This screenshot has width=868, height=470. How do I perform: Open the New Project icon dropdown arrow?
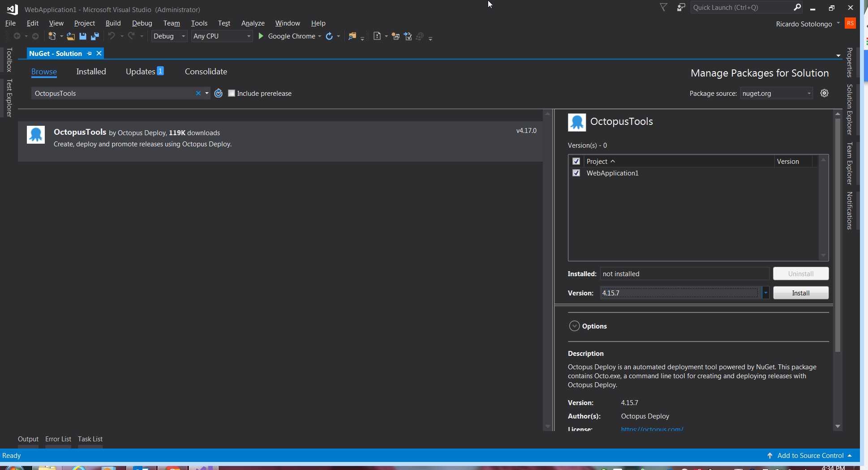(x=61, y=36)
